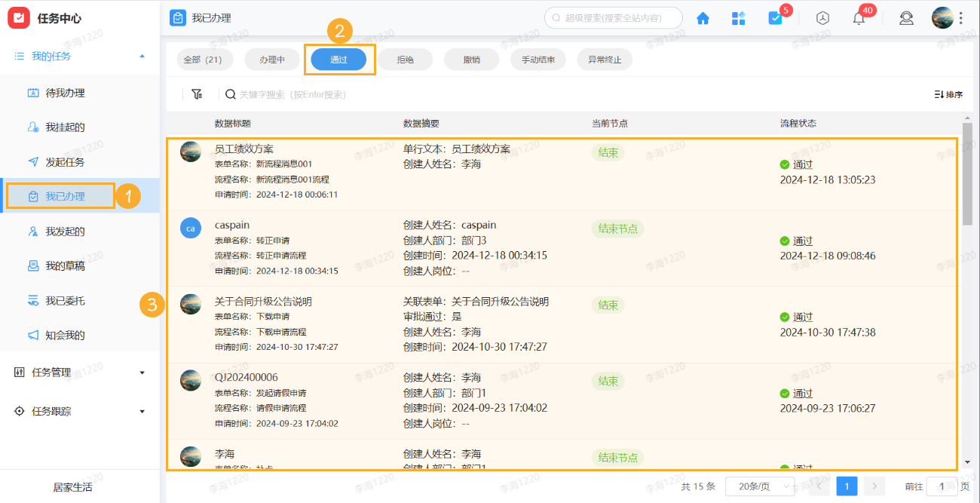
Task: Open the filter funnel icon above the list
Action: coord(197,94)
